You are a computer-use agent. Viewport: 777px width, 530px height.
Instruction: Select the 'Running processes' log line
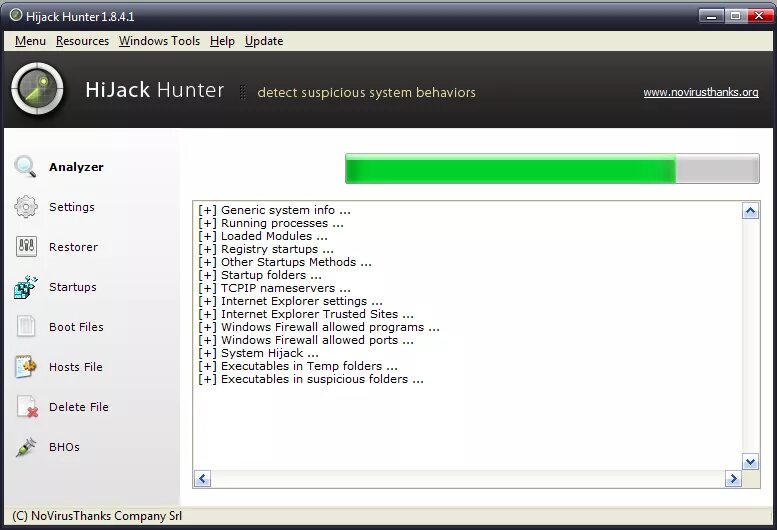[x=271, y=223]
